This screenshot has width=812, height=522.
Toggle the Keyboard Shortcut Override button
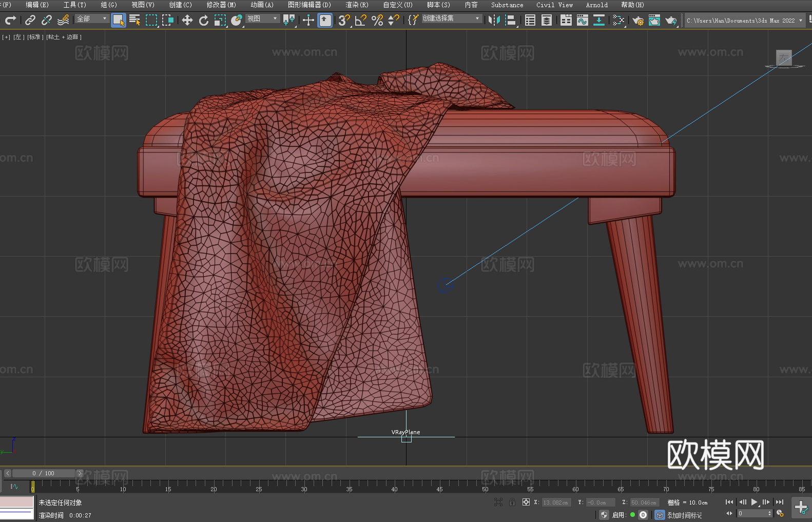click(325, 20)
